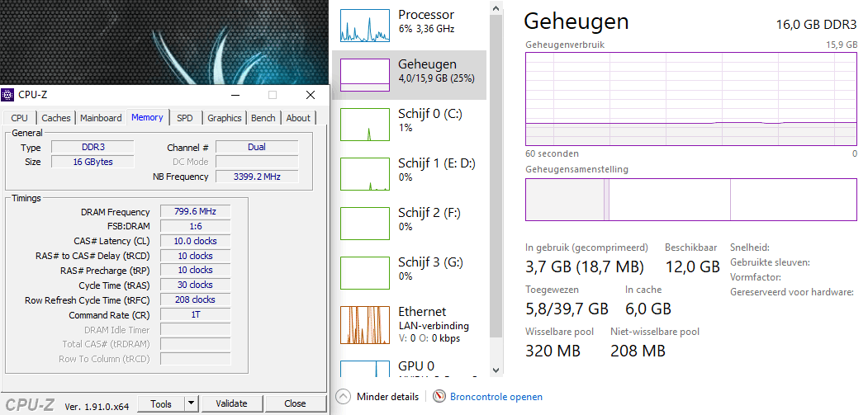
Task: Click the Close button in CPU-Z
Action: 295,403
